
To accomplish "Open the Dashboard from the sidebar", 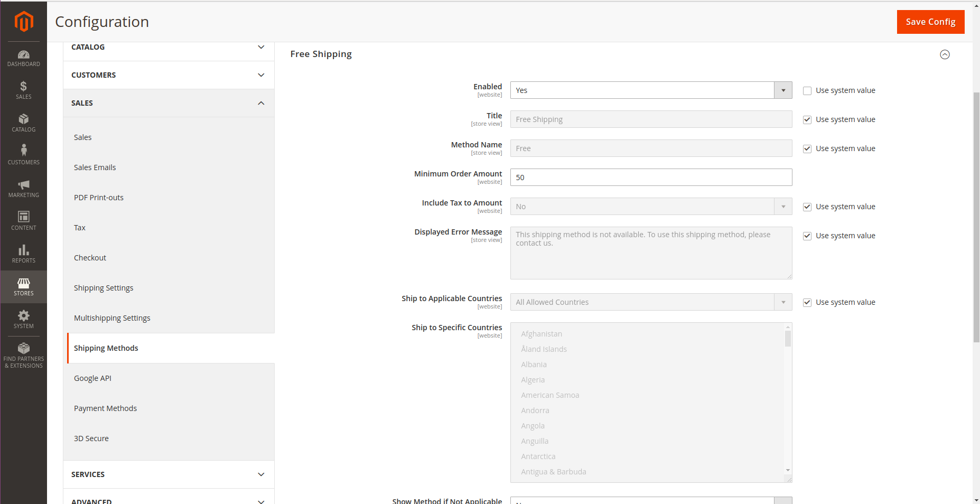I will tap(23, 58).
